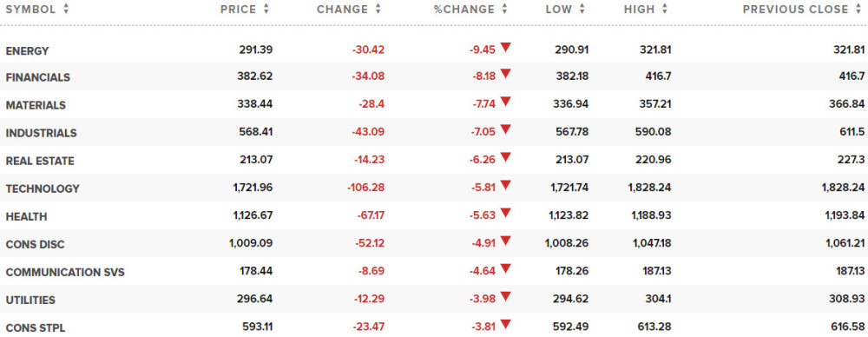This screenshot has width=868, height=337.
Task: Click the red down triangle beside ENERGY -9.45
Action: (505, 47)
